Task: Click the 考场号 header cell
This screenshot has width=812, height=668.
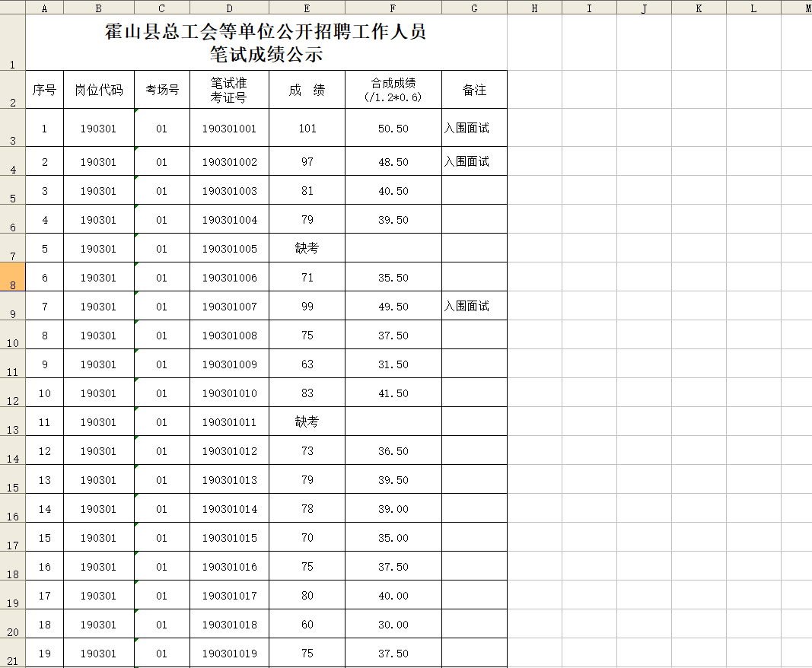Action: point(162,90)
